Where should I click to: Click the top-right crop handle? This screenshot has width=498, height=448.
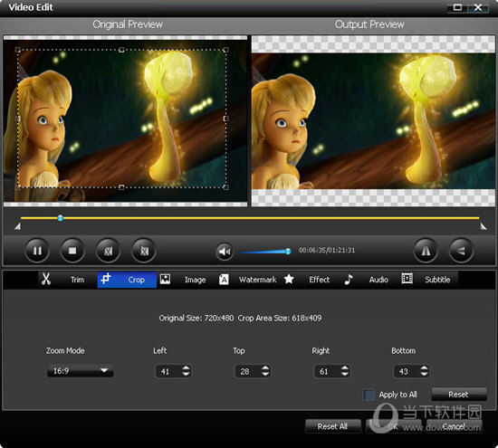click(225, 50)
